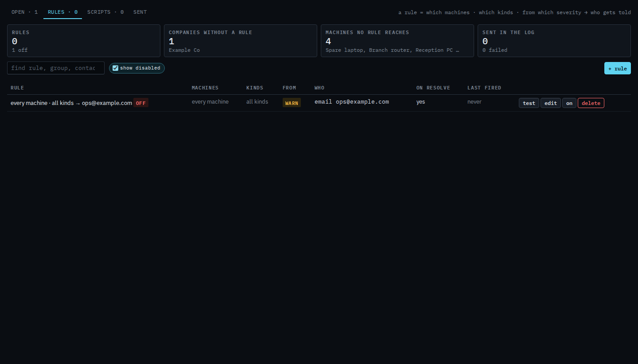This screenshot has height=364, width=638.
Task: Open the SCRIPTS tab
Action: pos(105,12)
